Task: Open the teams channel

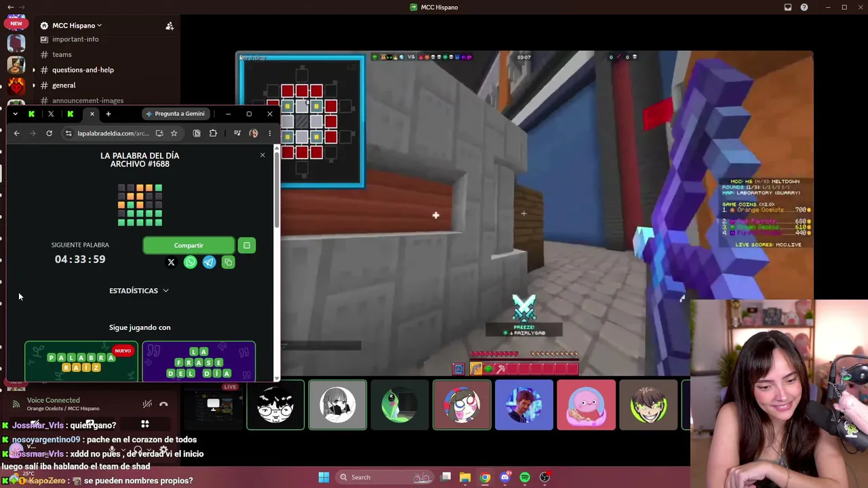Action: (62, 54)
